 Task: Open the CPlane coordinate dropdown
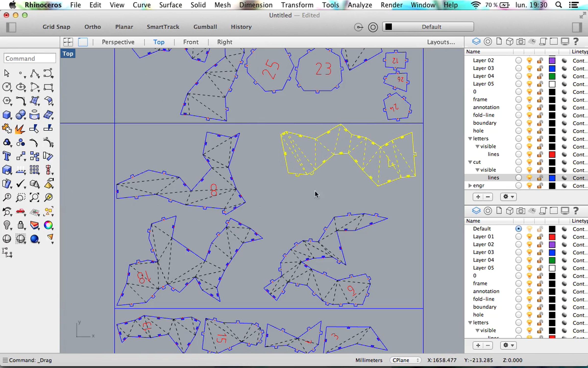tap(405, 360)
